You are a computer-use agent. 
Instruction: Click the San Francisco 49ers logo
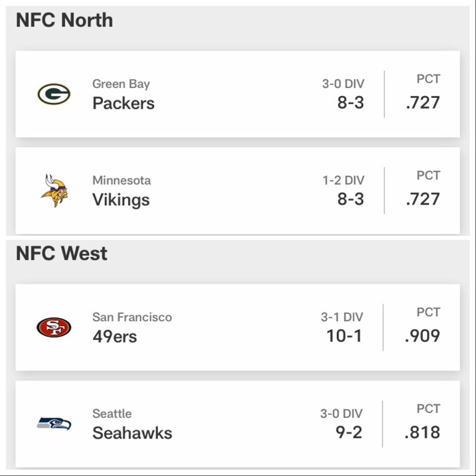point(54,328)
